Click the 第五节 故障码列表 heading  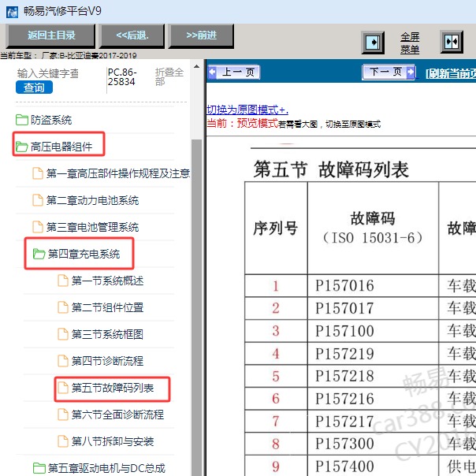(331, 169)
